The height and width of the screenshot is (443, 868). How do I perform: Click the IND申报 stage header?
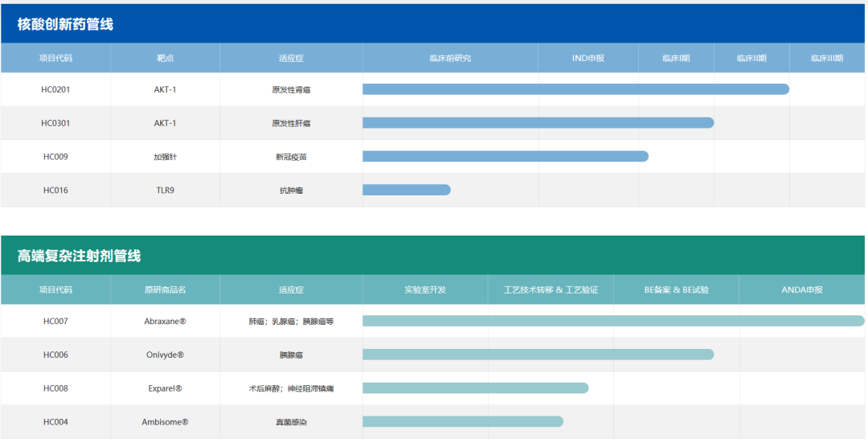pos(588,58)
